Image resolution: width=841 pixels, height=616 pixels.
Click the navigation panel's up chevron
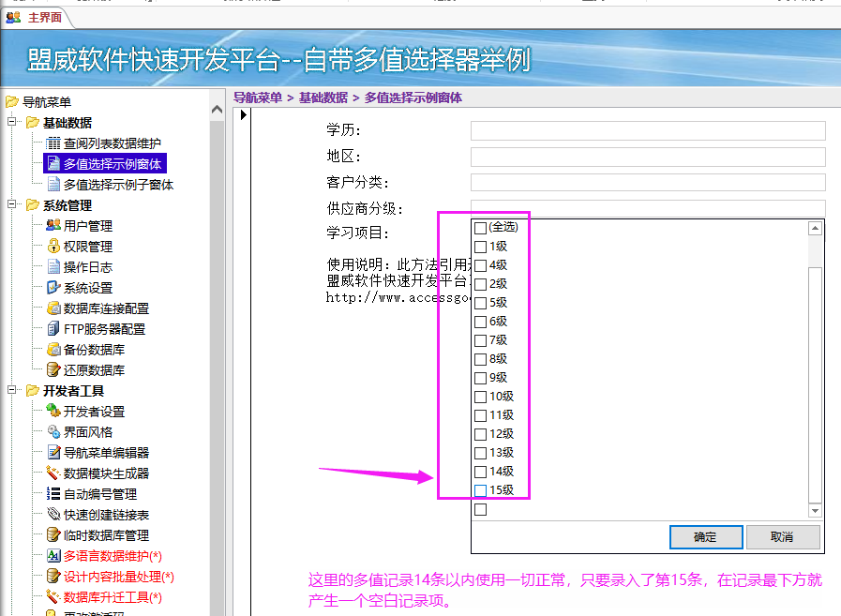click(x=218, y=110)
